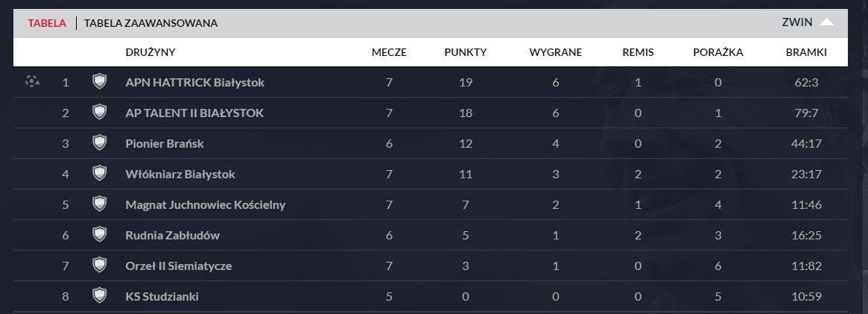Click the BRAMKI column header

click(806, 52)
